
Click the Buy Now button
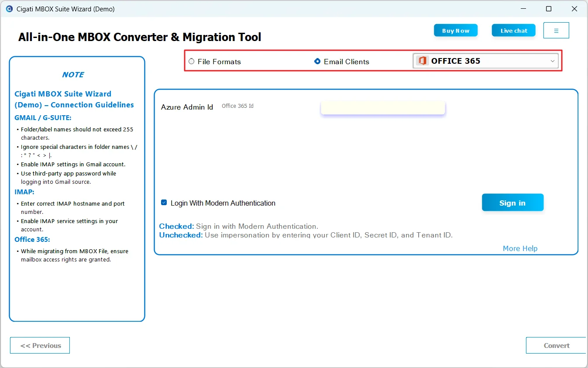(x=456, y=31)
